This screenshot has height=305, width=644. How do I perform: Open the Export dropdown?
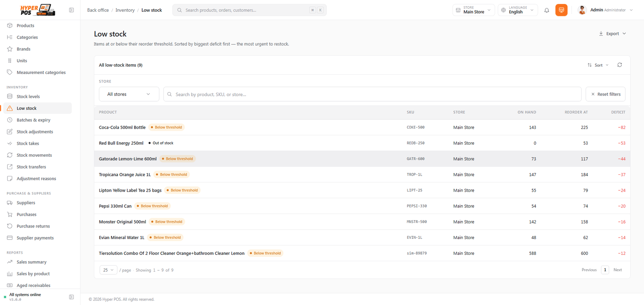click(x=612, y=34)
